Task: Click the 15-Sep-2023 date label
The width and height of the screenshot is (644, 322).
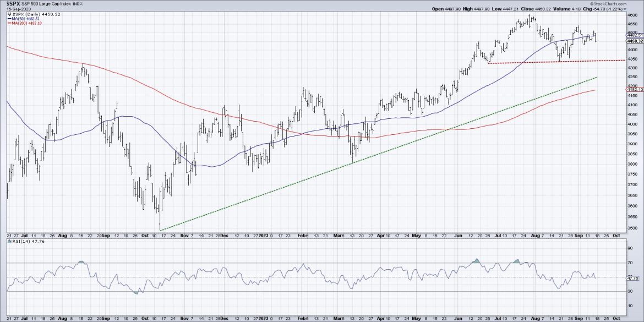Action: pos(18,8)
